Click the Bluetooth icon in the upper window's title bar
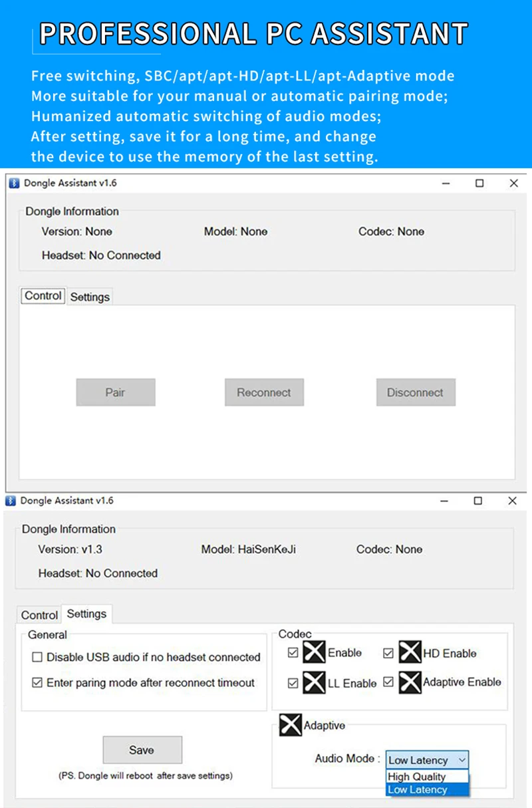Viewport: 532px width, 808px height. 14,184
